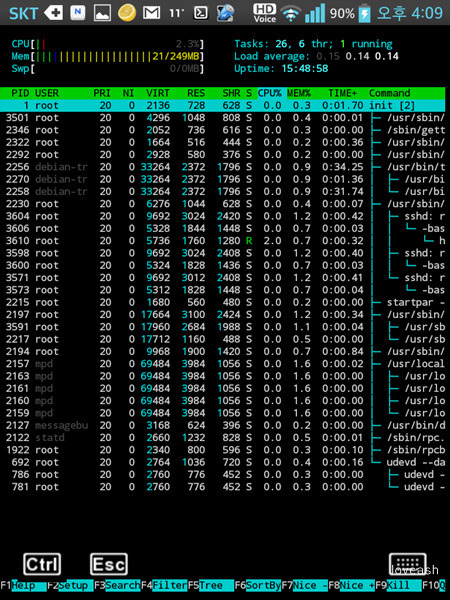The height and width of the screenshot is (600, 450).
Task: Click the MEM% column header
Action: point(299,93)
